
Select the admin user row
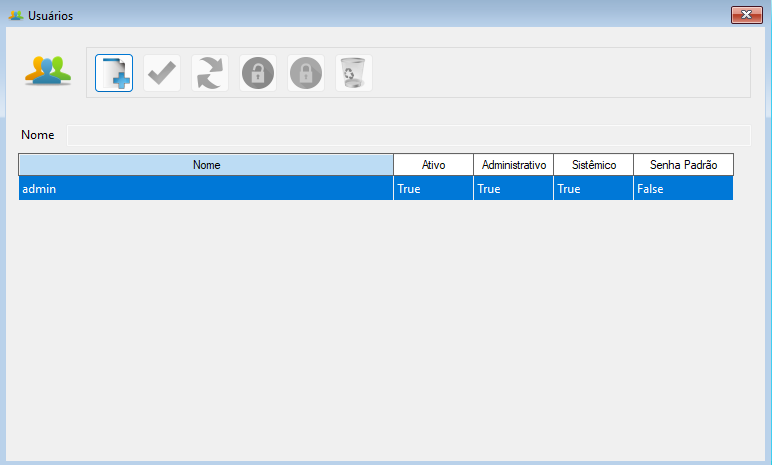click(206, 188)
